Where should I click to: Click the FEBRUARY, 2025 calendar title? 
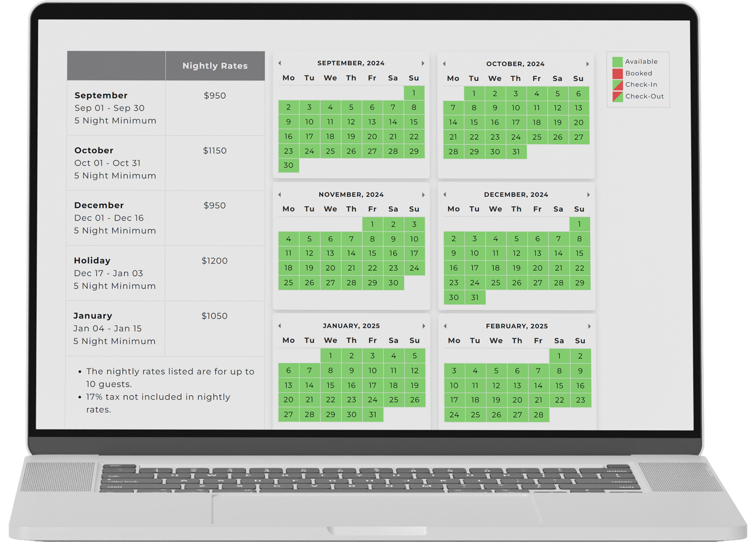point(517,326)
